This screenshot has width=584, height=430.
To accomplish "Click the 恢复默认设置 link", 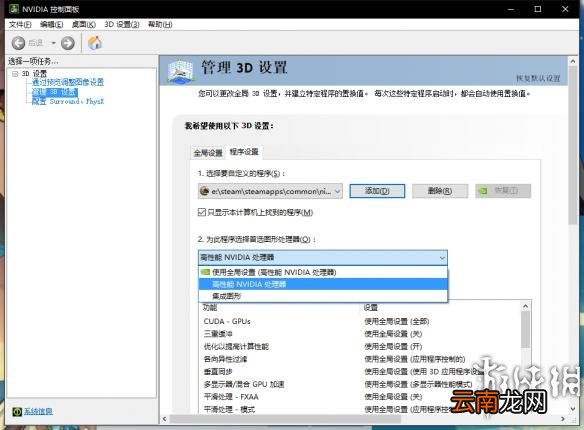I will pyautogui.click(x=538, y=78).
